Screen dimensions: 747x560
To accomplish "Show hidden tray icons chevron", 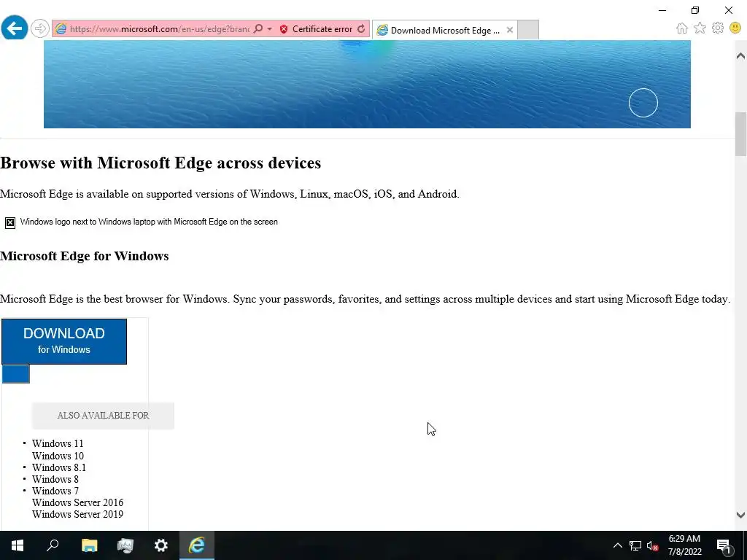I will (617, 545).
